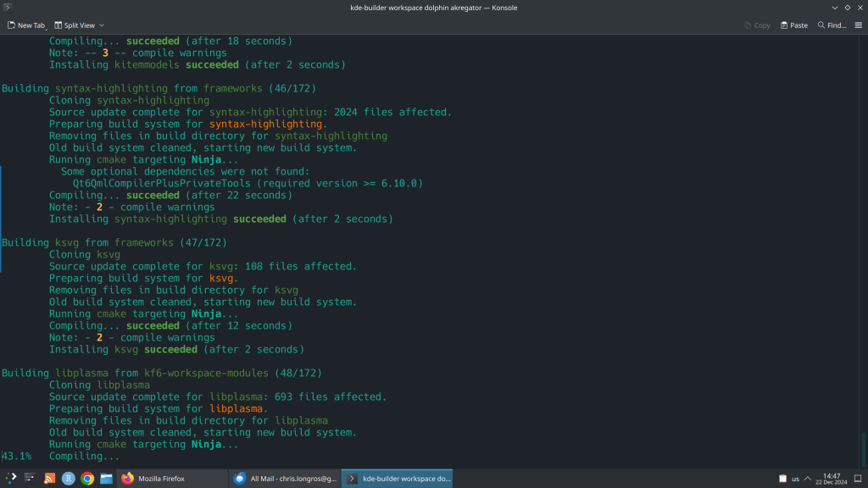This screenshot has height=488, width=868.
Task: Open the Konsole hamburger menu
Action: click(x=858, y=25)
